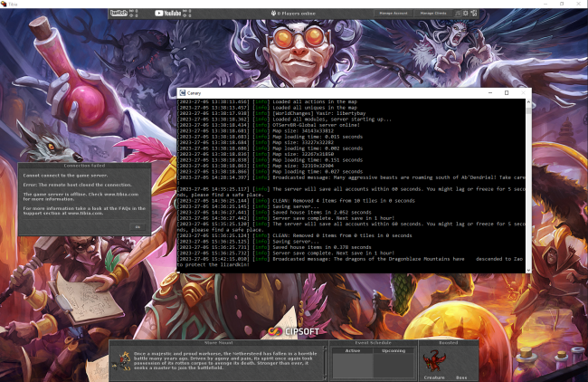The width and height of the screenshot is (588, 382).
Task: Click the Event Schedule panel header
Action: [373, 342]
